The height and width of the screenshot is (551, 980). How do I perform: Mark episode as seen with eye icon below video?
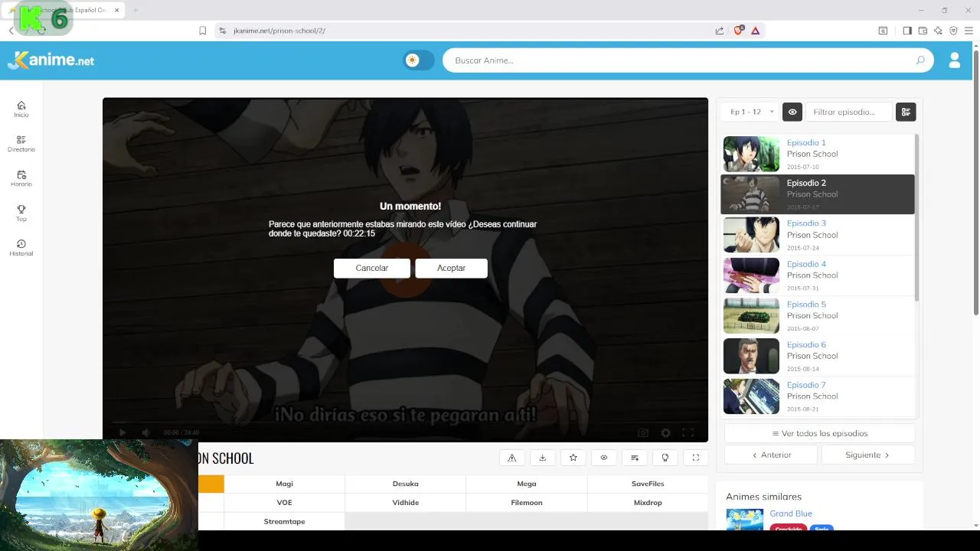click(604, 458)
